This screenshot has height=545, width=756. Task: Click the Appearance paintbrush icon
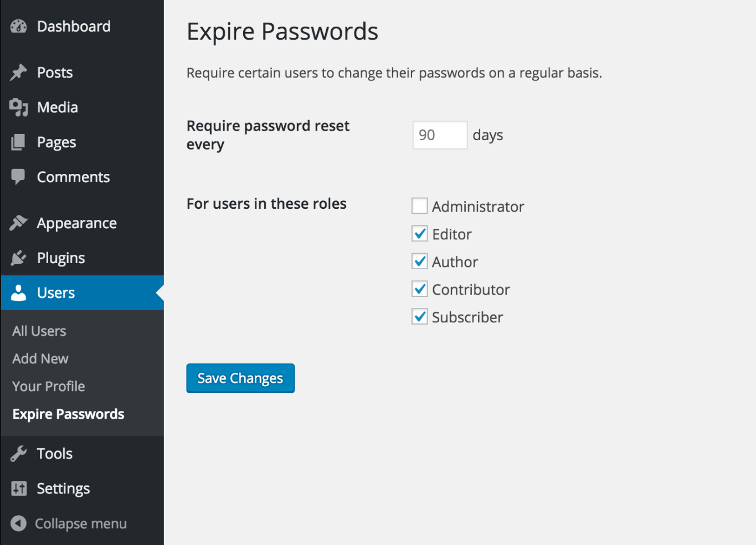pos(18,223)
